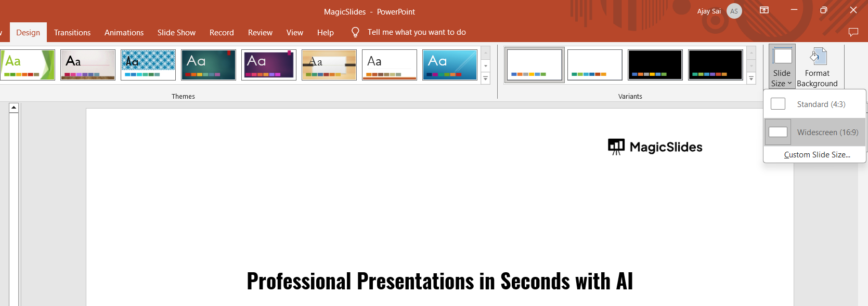
Task: Open the Transitions tab
Action: 72,32
